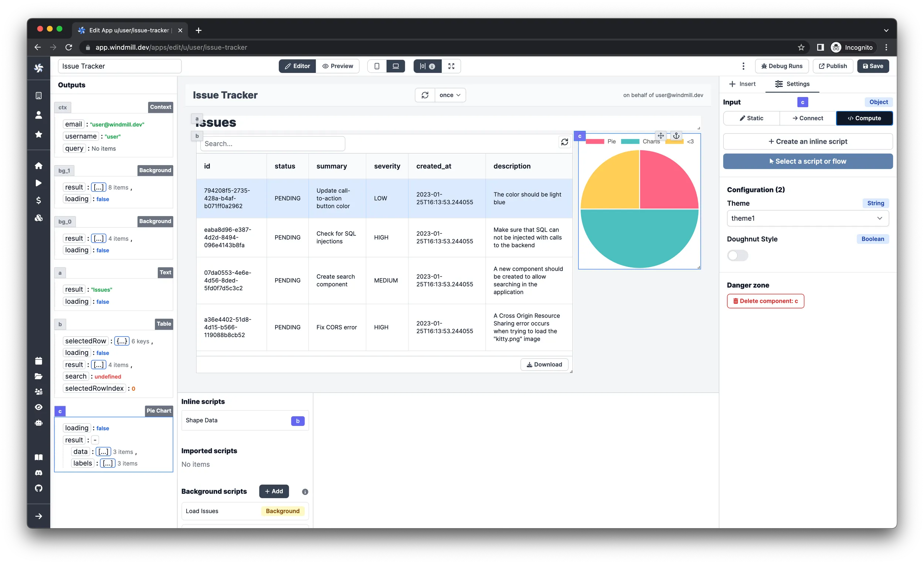Switch to Preview mode
This screenshot has height=564, width=924.
click(337, 66)
